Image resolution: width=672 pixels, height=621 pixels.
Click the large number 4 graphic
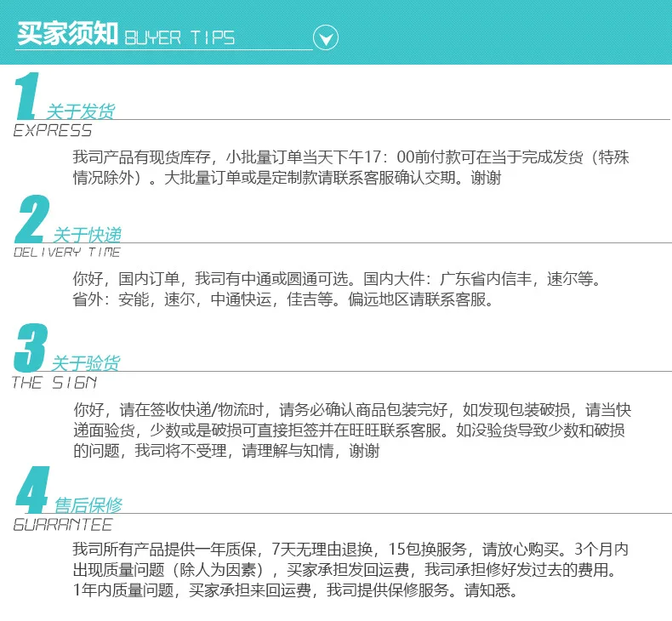[x=32, y=490]
